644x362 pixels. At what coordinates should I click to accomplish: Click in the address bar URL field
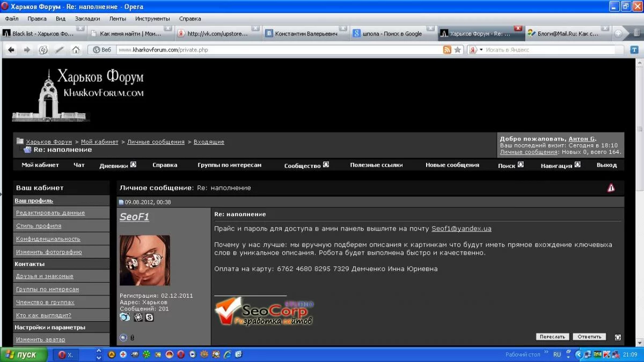coord(279,50)
